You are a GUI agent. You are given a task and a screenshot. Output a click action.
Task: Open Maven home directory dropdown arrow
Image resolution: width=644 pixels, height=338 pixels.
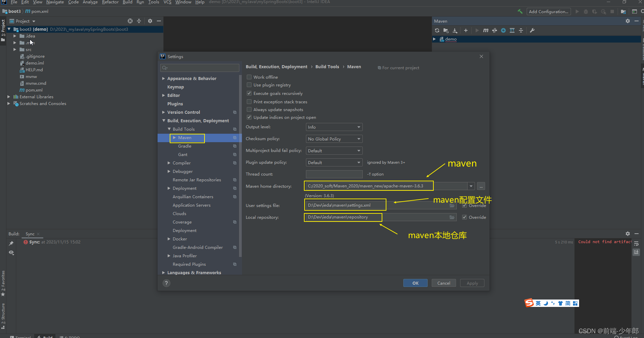coord(471,186)
